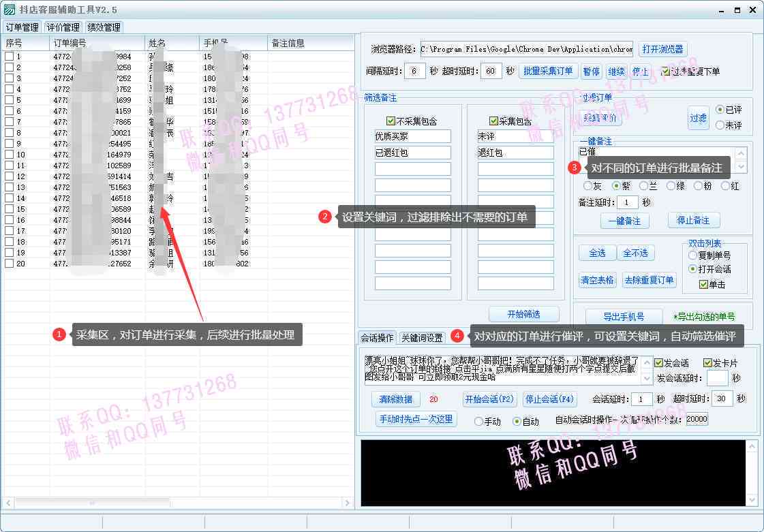Choose the 紫 remark color
The width and height of the screenshot is (764, 532).
pos(616,185)
